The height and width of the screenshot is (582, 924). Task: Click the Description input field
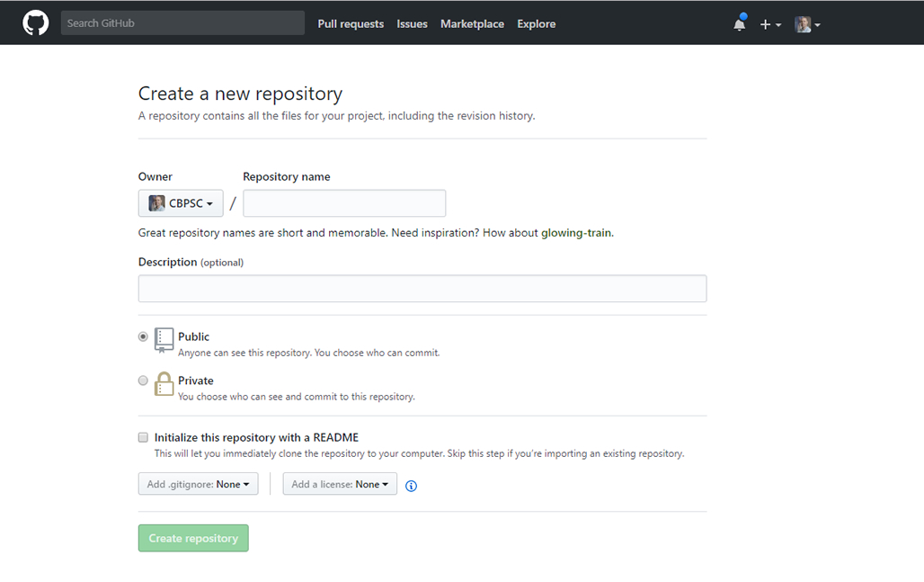pos(422,289)
